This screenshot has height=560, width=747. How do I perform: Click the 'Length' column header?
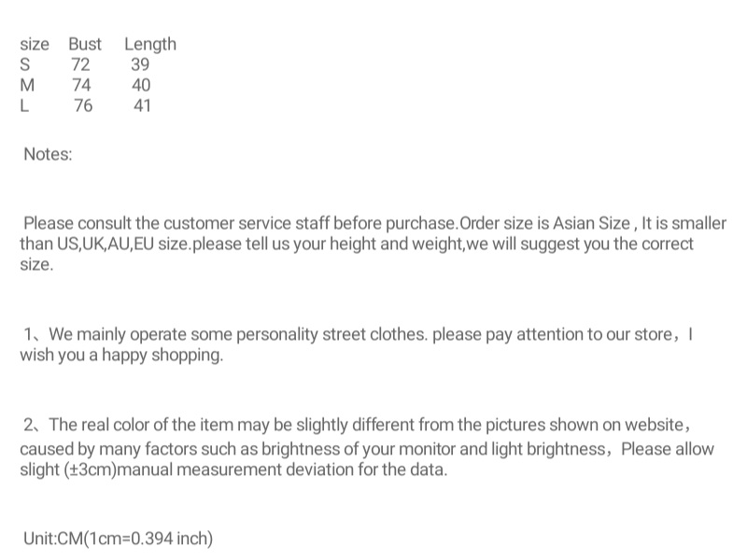point(149,44)
